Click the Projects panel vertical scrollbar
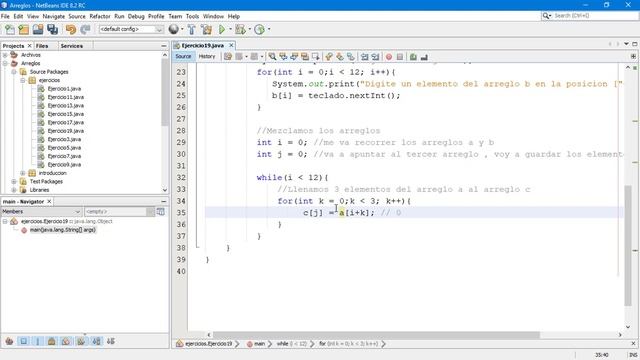The height and width of the screenshot is (360, 640). tap(164, 93)
